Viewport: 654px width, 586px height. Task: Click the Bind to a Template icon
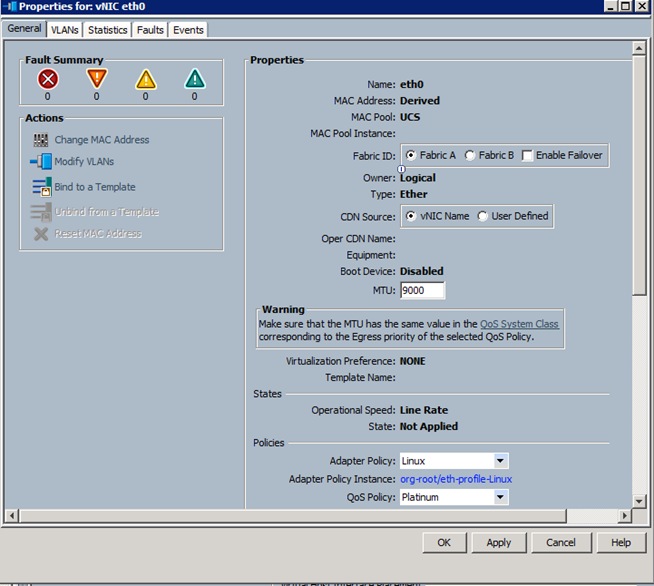click(x=42, y=187)
